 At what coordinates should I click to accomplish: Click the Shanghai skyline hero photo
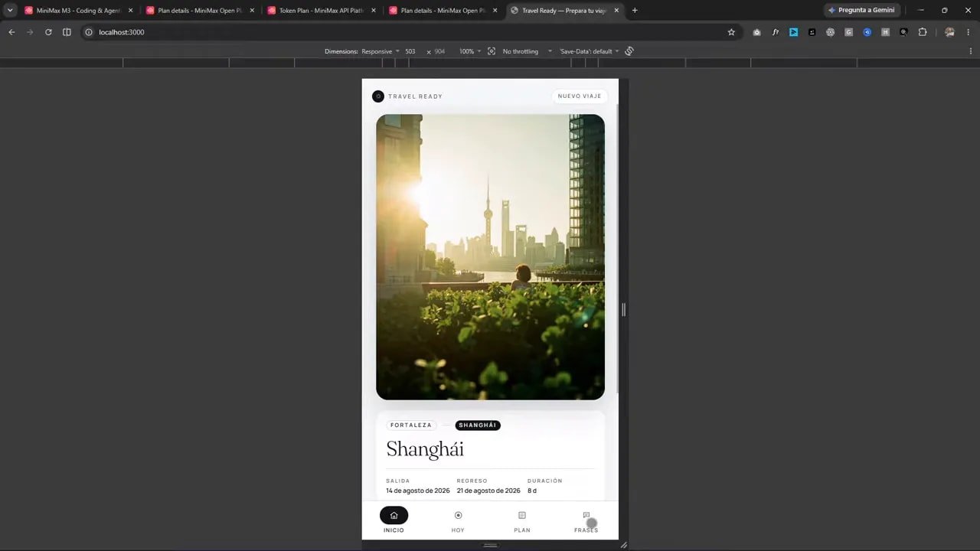tap(490, 257)
